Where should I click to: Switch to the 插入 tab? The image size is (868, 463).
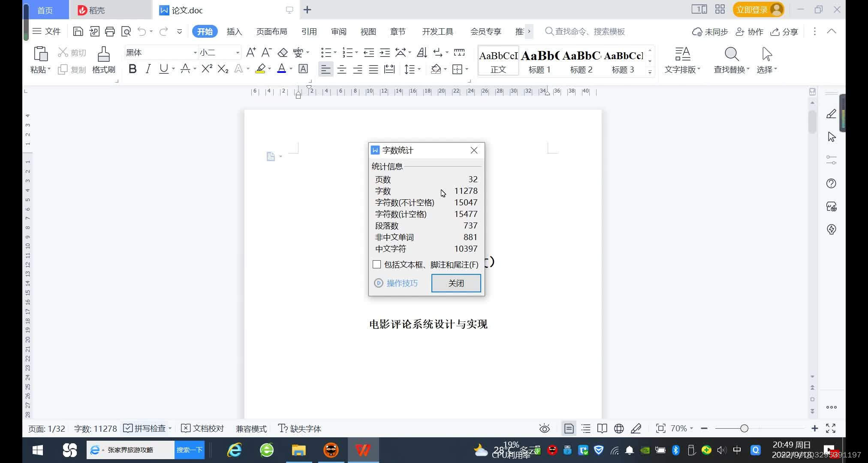tap(234, 31)
